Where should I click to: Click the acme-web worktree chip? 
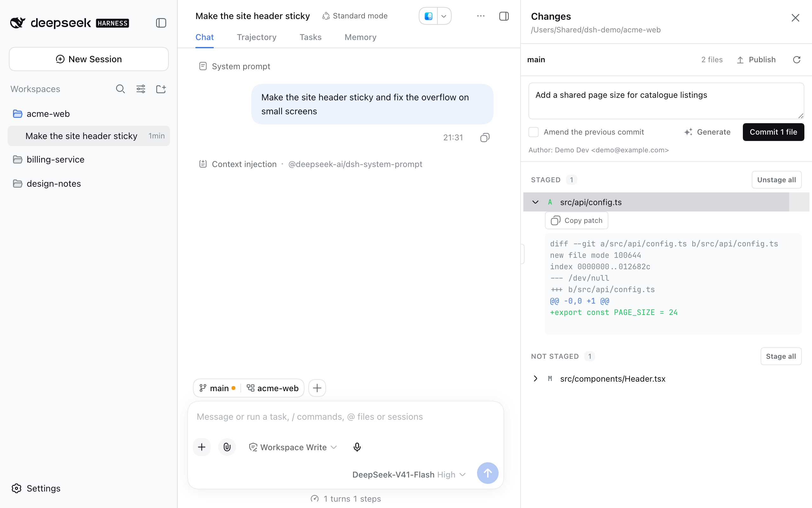coord(272,388)
